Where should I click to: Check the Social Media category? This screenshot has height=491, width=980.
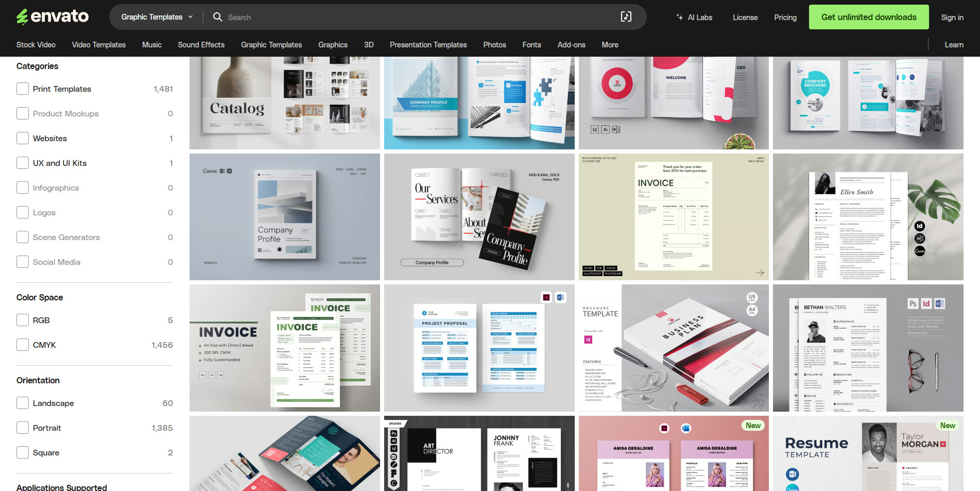[x=23, y=262]
